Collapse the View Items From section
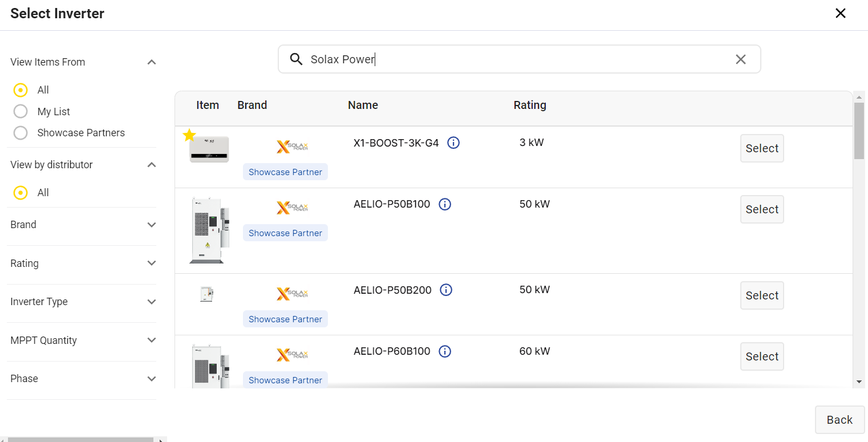Viewport: 868px width, 442px height. point(152,62)
